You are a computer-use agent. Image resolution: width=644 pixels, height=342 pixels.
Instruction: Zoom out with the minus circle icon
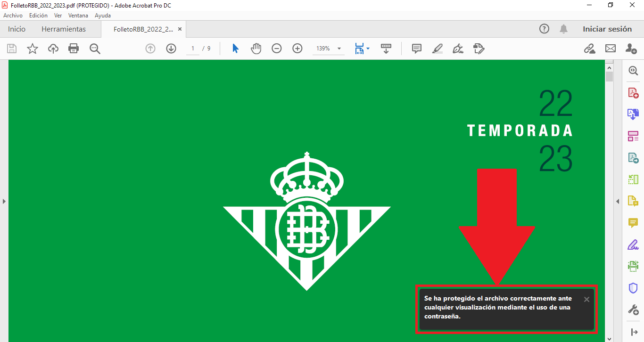tap(277, 49)
